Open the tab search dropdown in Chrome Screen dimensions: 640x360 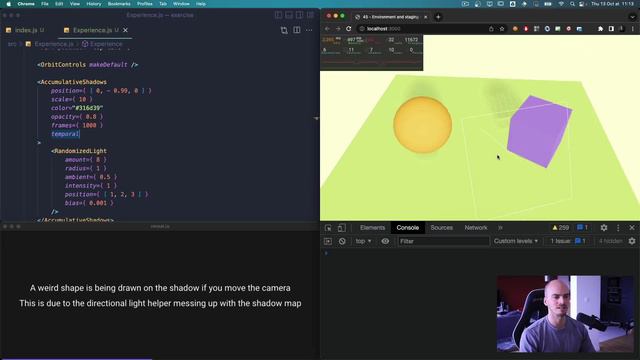[632, 17]
